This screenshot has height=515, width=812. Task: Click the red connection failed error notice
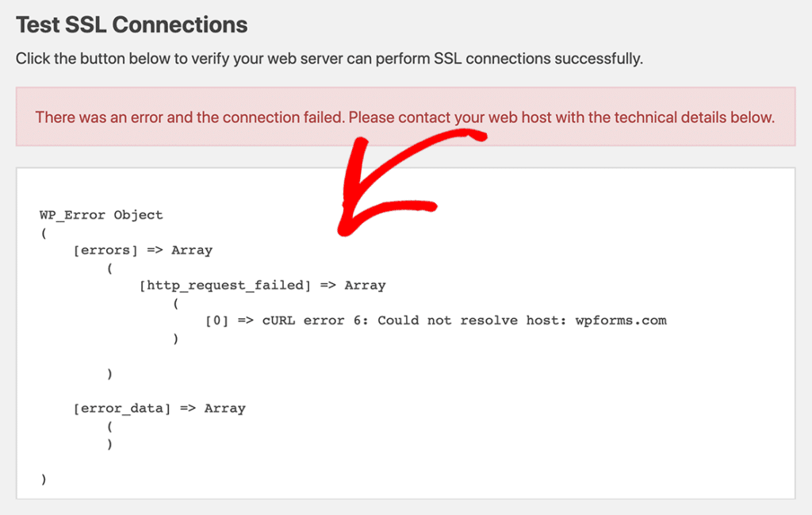click(404, 117)
